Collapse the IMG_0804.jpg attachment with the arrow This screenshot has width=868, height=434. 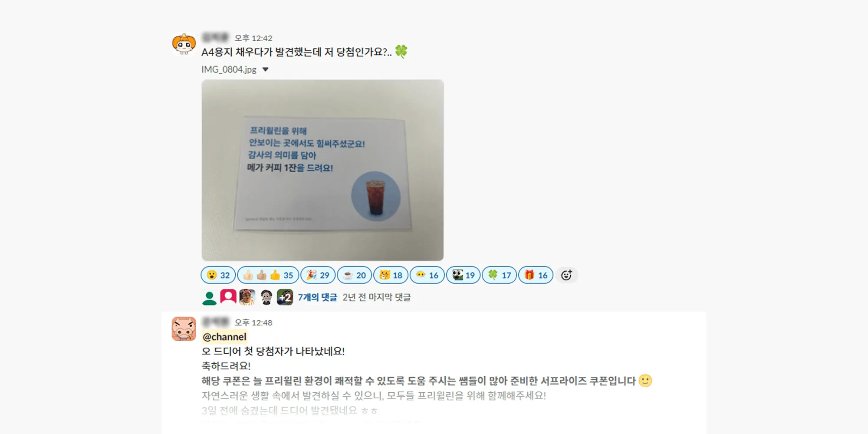(x=266, y=69)
